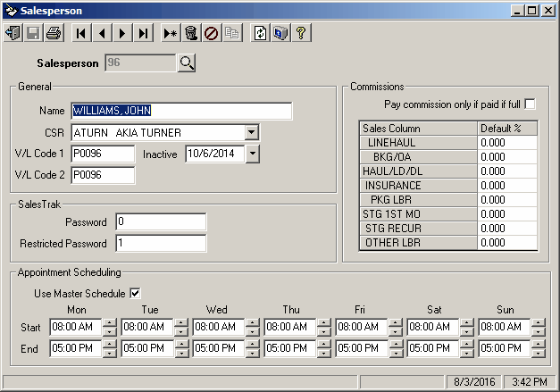Viewport: 560px width, 392px height.
Task: Click the copy record icon
Action: 232,34
